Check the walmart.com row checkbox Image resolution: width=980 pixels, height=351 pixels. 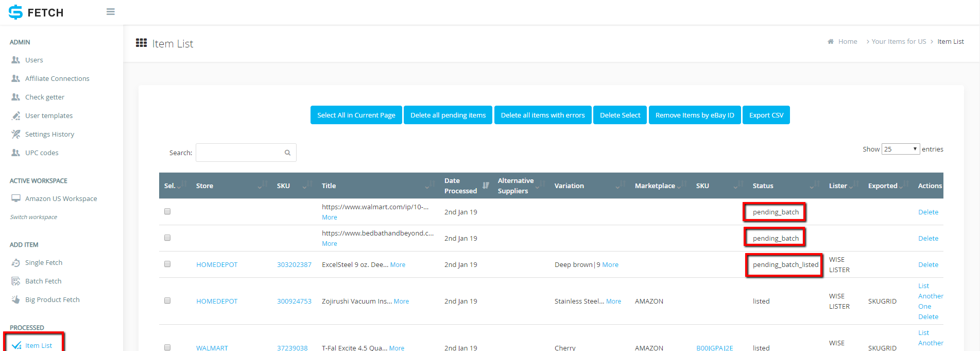click(x=167, y=211)
